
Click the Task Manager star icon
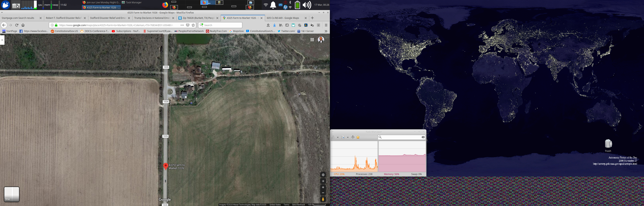[358, 137]
